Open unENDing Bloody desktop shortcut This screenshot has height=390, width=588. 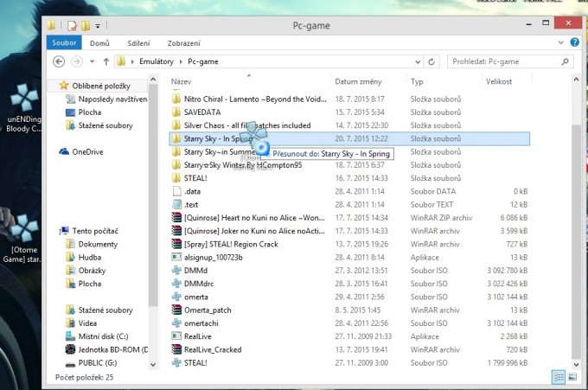click(23, 108)
